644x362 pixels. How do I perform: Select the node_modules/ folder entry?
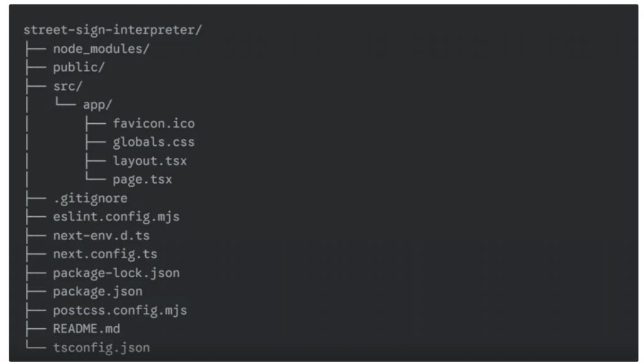point(101,49)
